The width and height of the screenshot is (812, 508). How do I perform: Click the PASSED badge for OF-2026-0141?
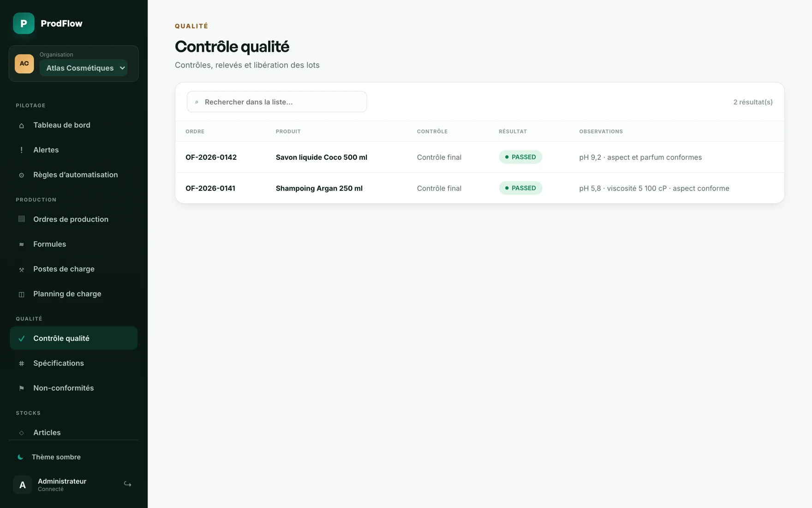[520, 188]
